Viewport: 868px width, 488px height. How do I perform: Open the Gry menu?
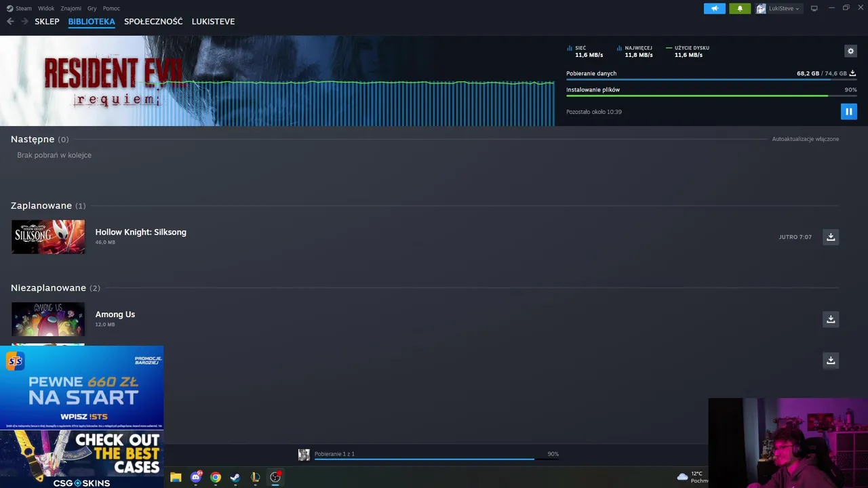pyautogui.click(x=92, y=8)
